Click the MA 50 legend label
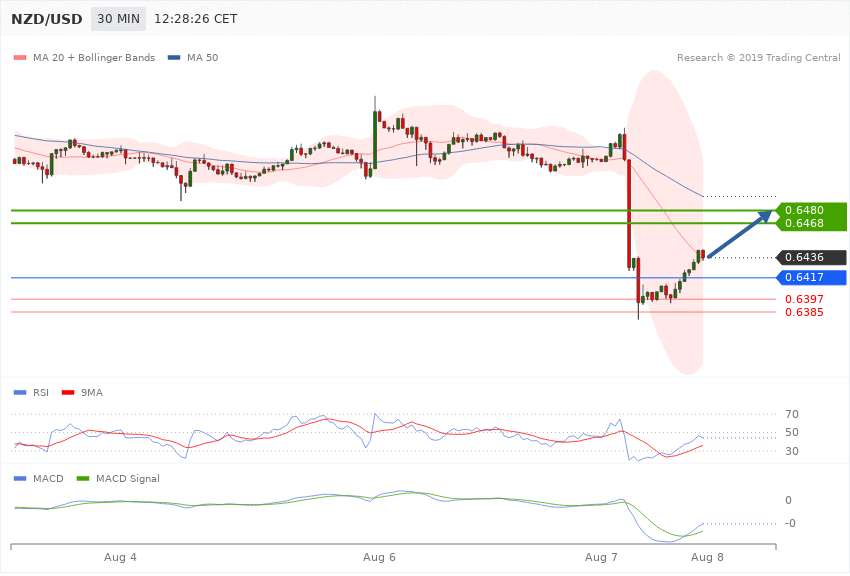Viewport: 850px width, 576px height. [x=202, y=57]
